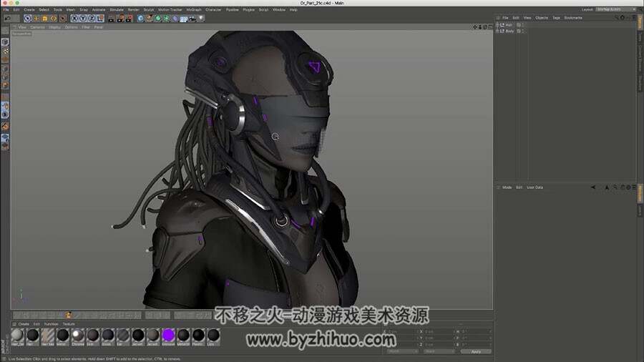Open the Render menu
This screenshot has width=644, height=362.
click(x=134, y=9)
